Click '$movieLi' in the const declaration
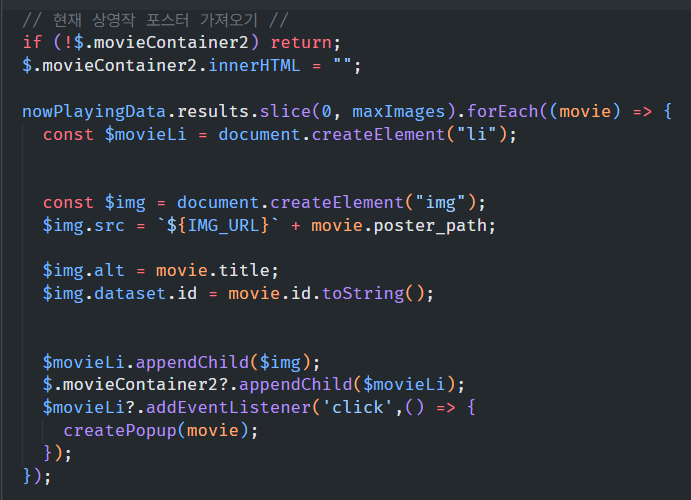The image size is (691, 500). (x=145, y=134)
